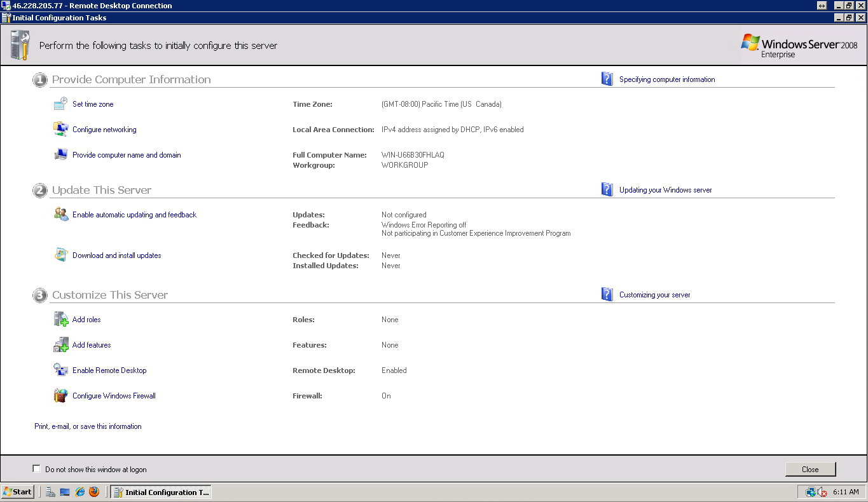Click the Windows Error Reporting off text
Image resolution: width=868 pixels, height=502 pixels.
[424, 225]
